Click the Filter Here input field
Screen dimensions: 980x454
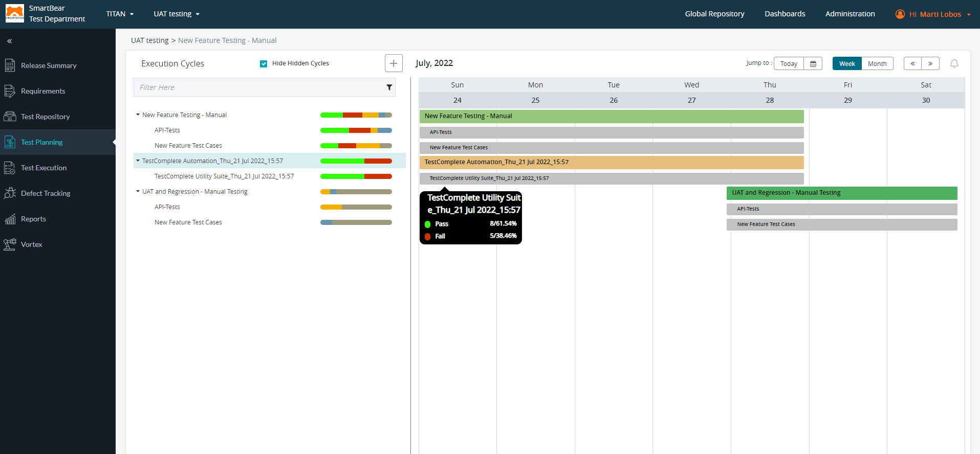pos(264,87)
